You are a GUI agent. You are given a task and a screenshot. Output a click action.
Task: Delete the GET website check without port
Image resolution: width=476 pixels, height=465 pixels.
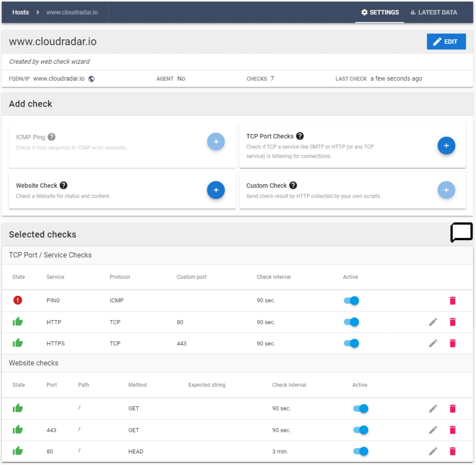pyautogui.click(x=453, y=409)
